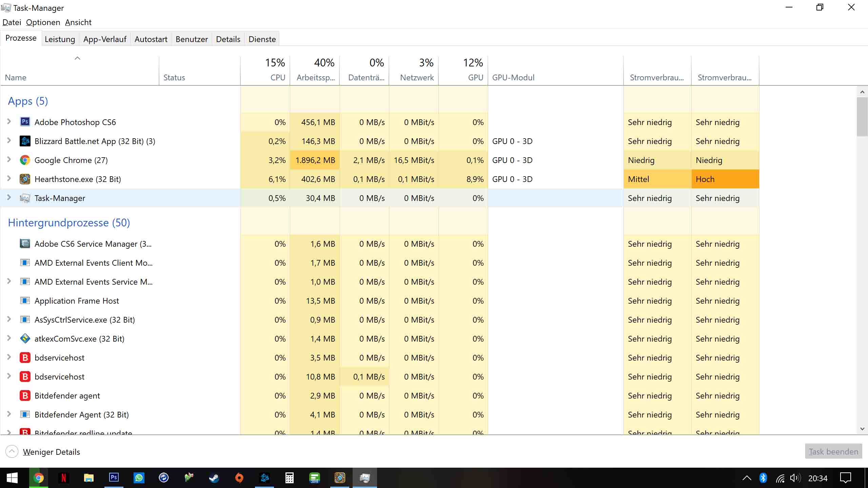868x488 pixels.
Task: Sort processes by the CPU column header
Action: [265, 70]
